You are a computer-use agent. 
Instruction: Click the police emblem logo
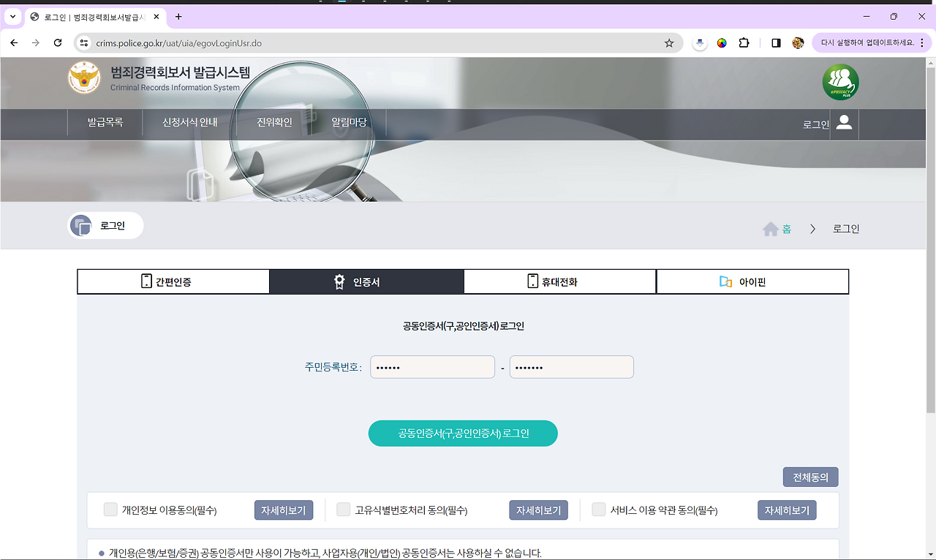point(84,78)
